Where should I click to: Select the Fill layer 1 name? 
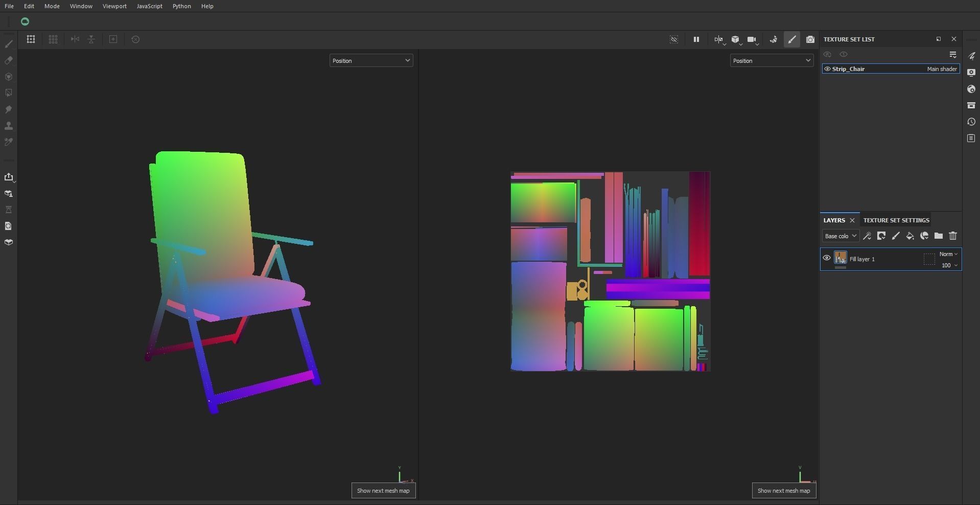pyautogui.click(x=862, y=259)
